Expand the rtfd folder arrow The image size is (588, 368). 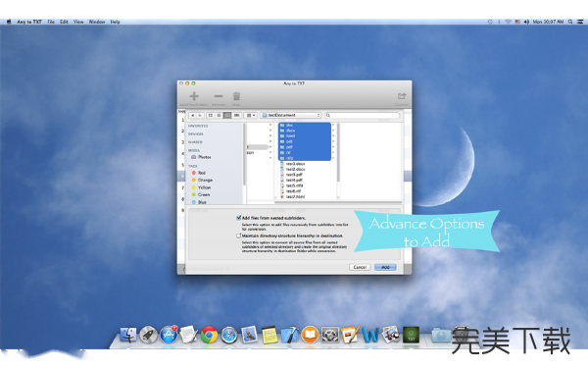click(333, 158)
